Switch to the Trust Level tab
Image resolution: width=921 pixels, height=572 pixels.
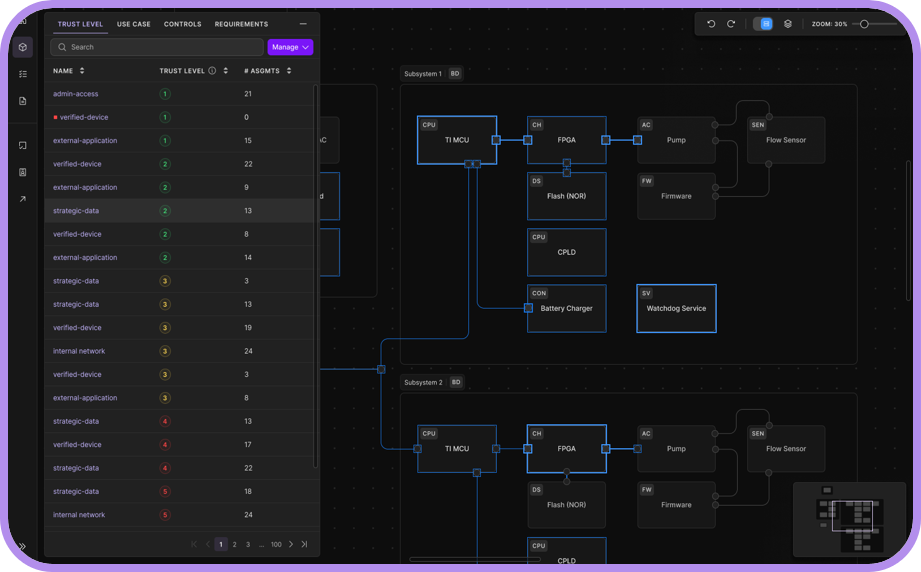[x=80, y=24]
